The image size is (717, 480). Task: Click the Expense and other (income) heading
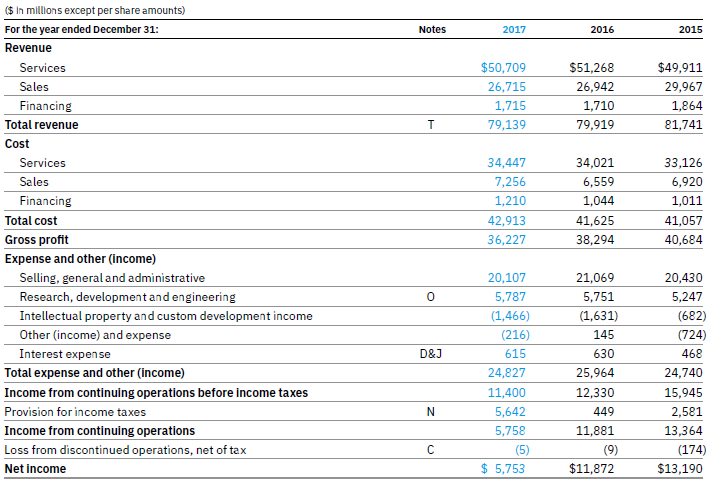(x=80, y=259)
